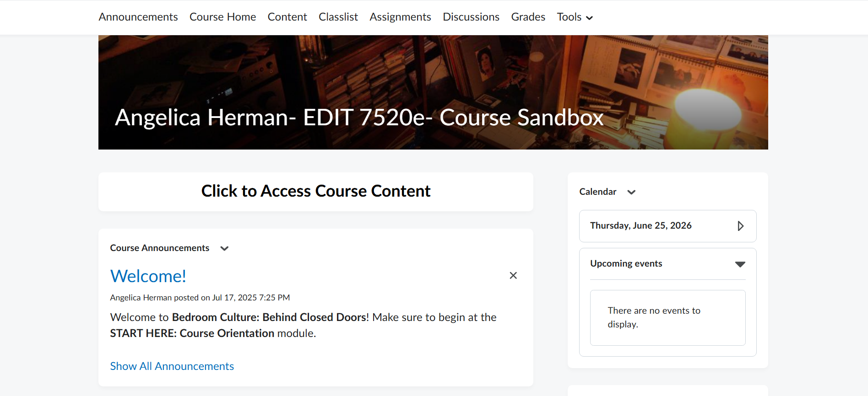868x396 pixels.
Task: Click to Access Course Content link
Action: (x=316, y=191)
